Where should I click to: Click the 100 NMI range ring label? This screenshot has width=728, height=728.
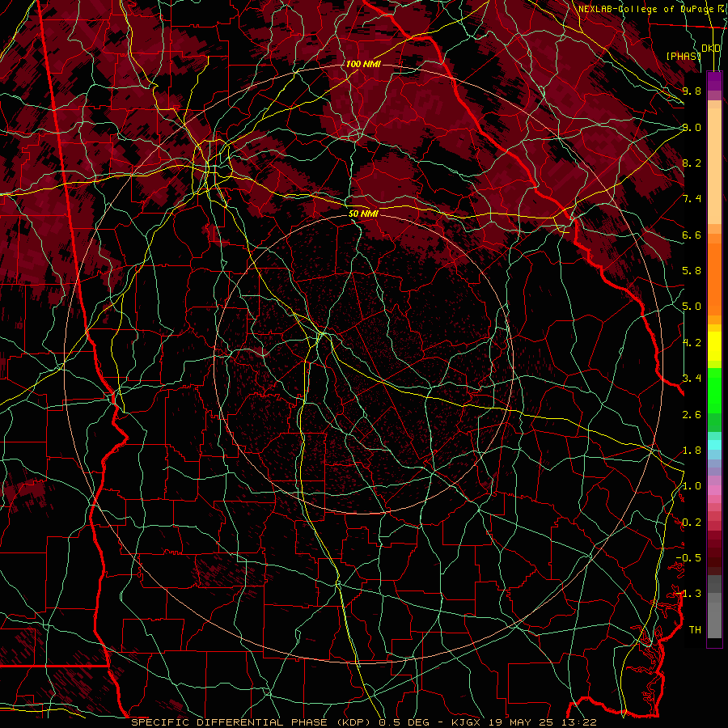pyautogui.click(x=363, y=64)
